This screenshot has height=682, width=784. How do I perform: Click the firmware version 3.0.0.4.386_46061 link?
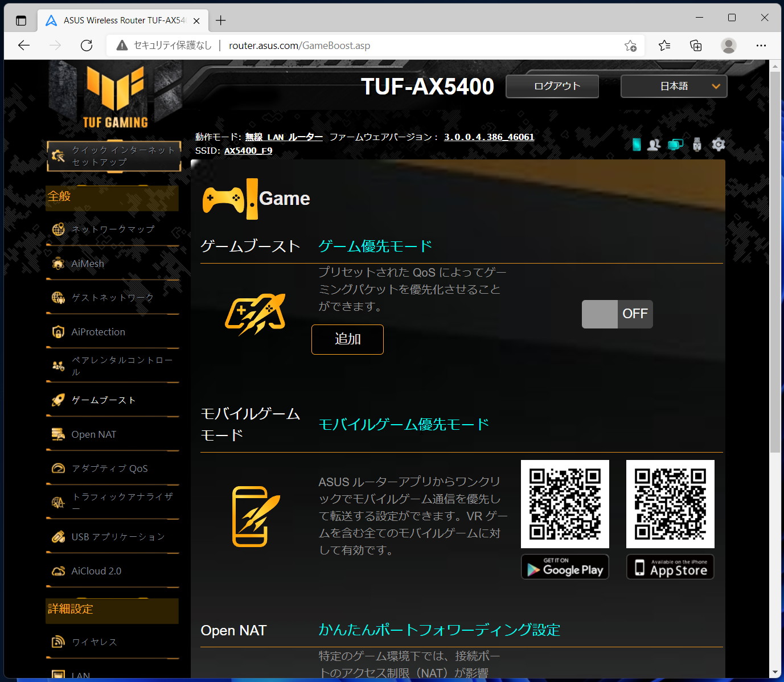click(489, 137)
